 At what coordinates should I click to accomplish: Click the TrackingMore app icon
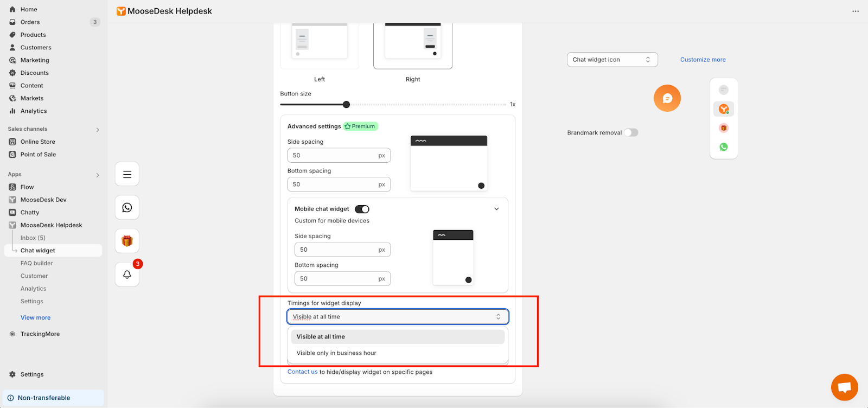tap(12, 334)
